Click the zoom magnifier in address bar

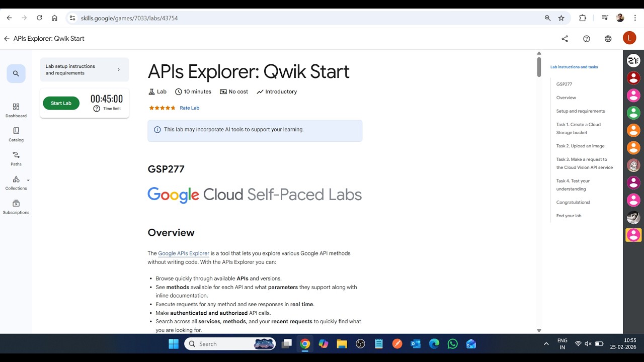point(547,18)
